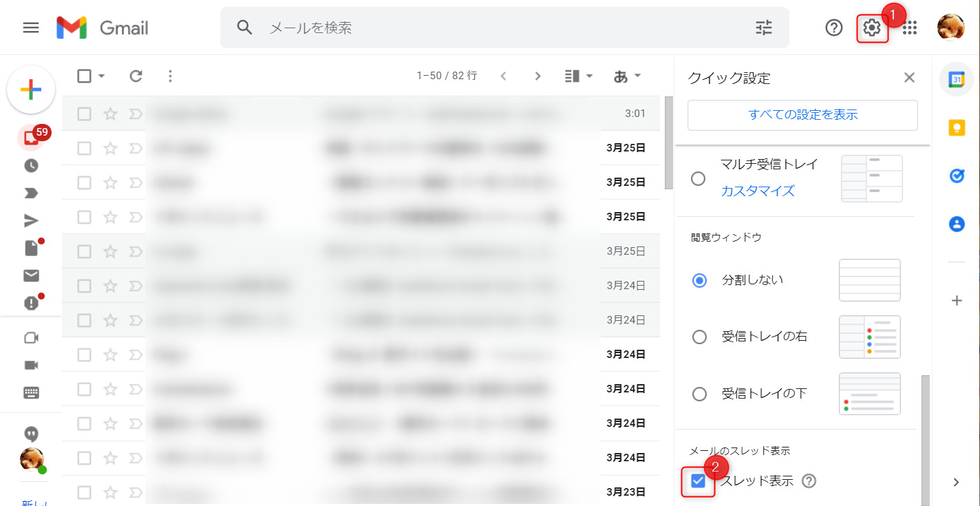This screenshot has height=506, width=980.
Task: Click the カスタマイズ link
Action: 758,191
